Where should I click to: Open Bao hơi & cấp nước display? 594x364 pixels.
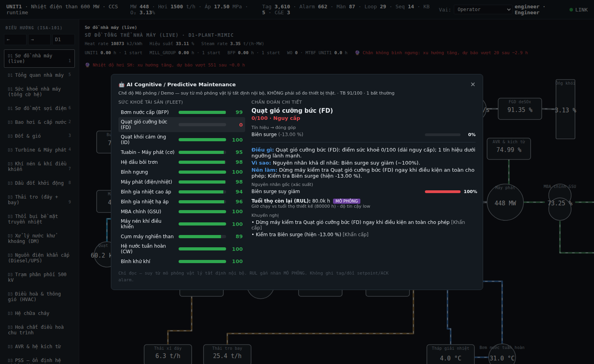[39, 122]
